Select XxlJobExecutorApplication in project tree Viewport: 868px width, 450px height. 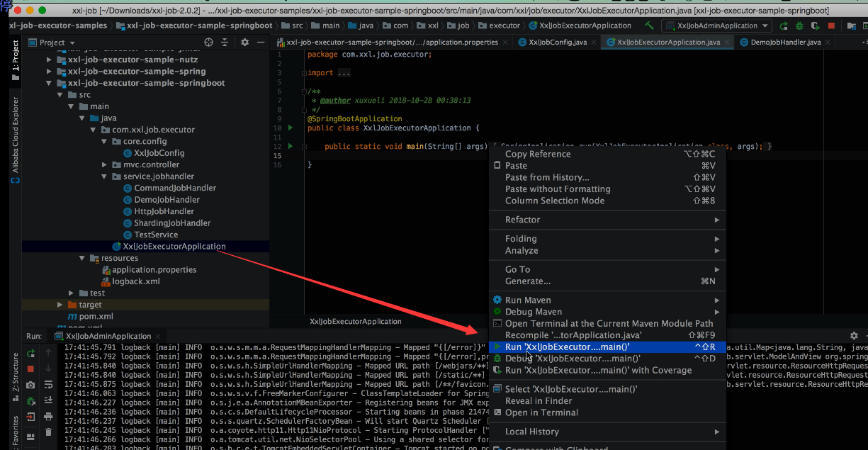click(174, 247)
